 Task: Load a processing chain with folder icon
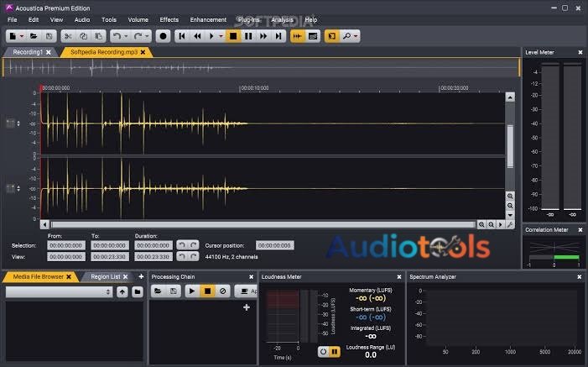(x=158, y=291)
